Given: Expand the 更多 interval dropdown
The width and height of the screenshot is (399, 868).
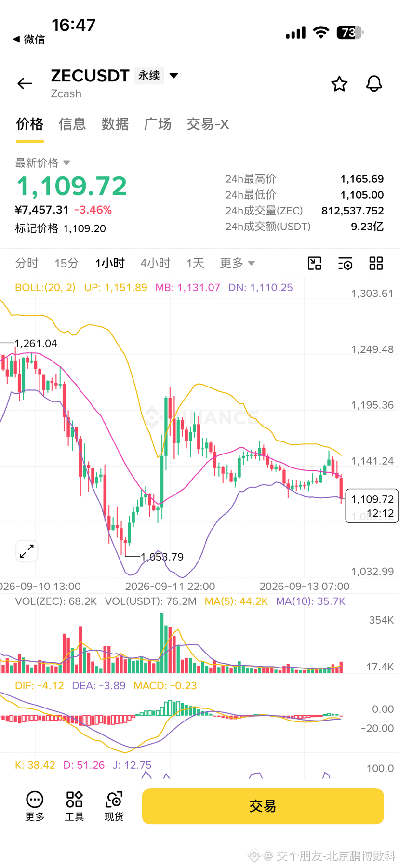Looking at the screenshot, I should [x=237, y=263].
